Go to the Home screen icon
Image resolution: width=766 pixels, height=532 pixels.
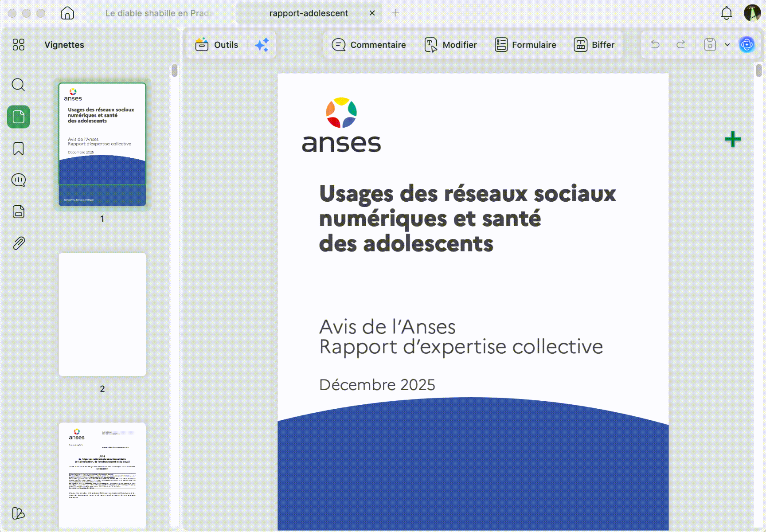[x=67, y=13]
